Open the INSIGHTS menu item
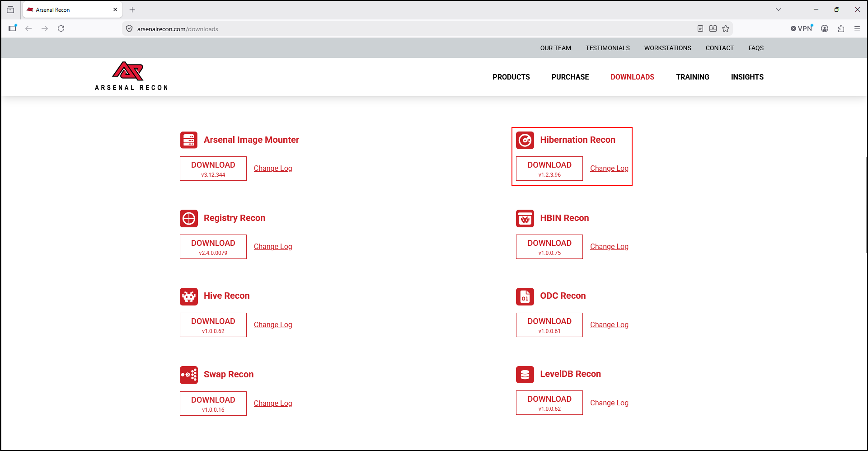 [x=747, y=77]
